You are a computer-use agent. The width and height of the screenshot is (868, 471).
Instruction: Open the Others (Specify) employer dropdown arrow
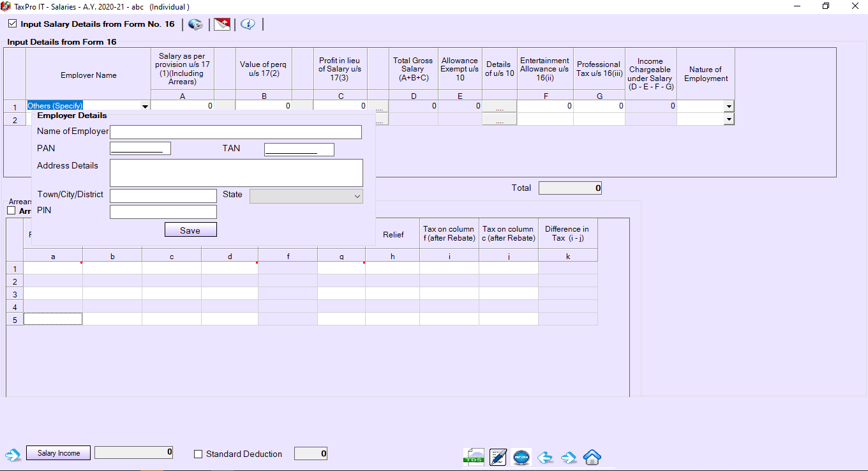pos(145,106)
